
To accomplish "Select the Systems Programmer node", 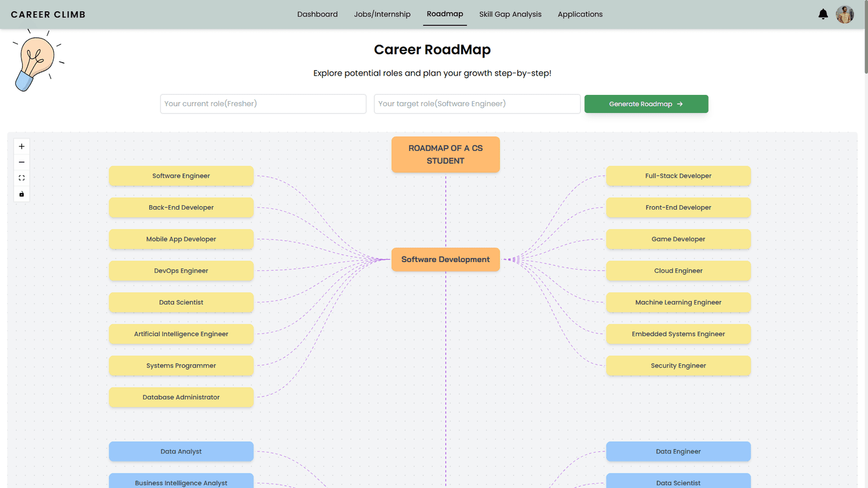I will click(181, 365).
